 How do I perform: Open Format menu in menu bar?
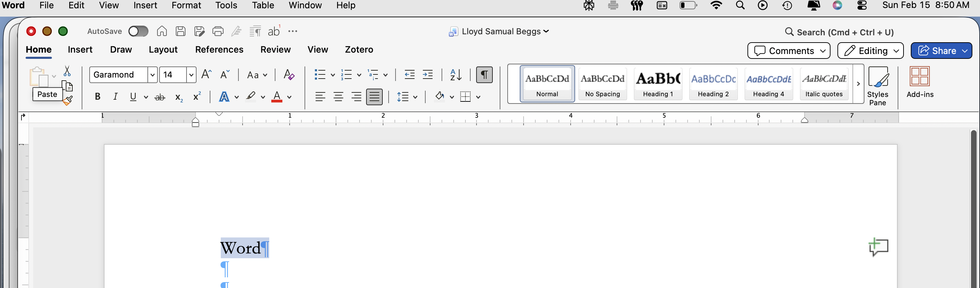(x=186, y=5)
